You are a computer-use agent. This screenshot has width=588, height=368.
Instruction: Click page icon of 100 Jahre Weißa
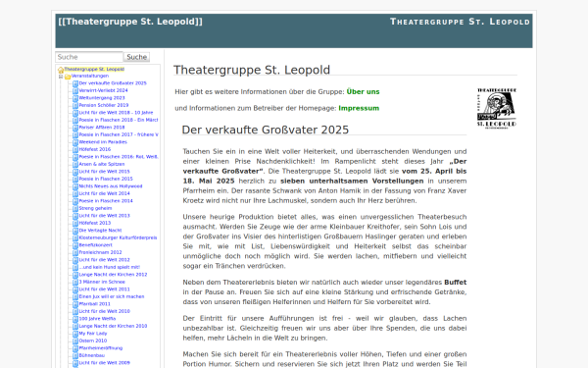[x=75, y=319]
